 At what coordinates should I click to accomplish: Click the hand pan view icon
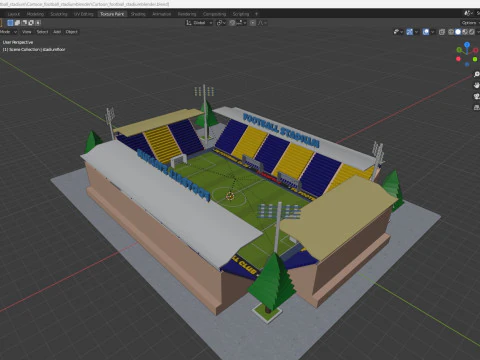pyautogui.click(x=477, y=85)
